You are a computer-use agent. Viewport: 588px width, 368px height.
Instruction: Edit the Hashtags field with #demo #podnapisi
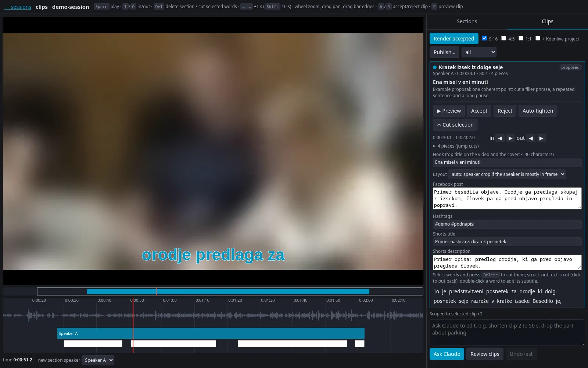coord(507,224)
